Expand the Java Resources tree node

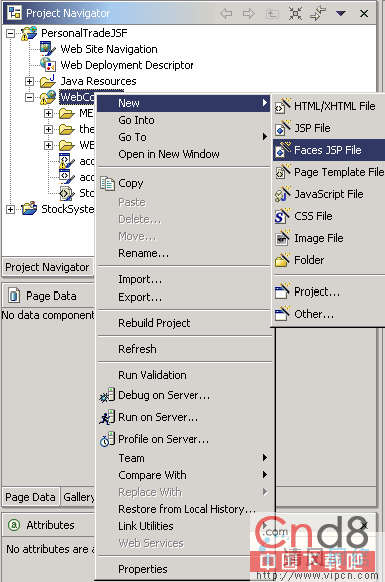point(29,81)
